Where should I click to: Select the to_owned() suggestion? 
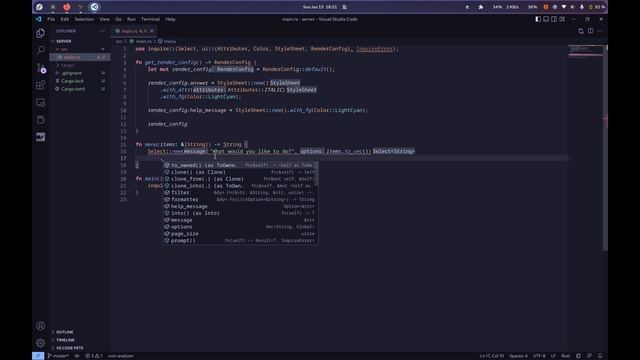[240, 165]
